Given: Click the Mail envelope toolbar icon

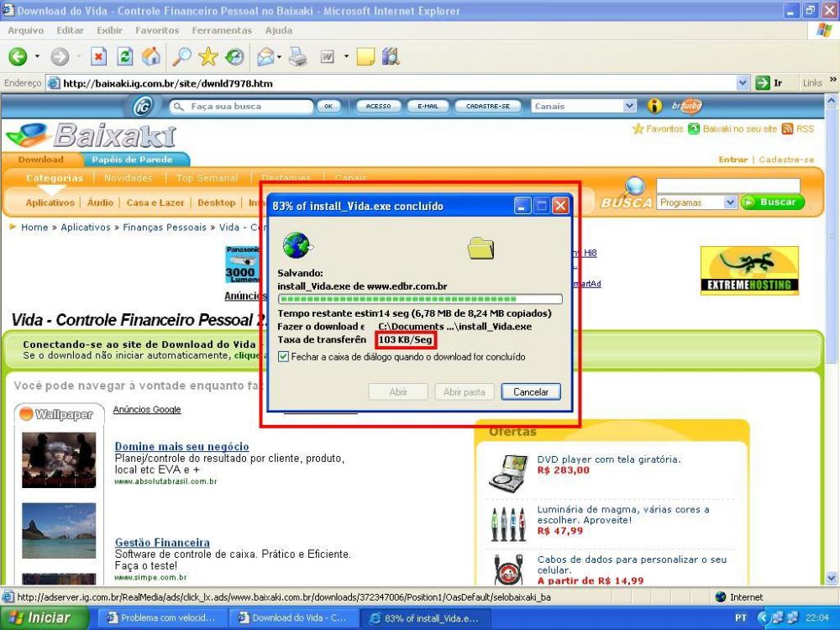Looking at the screenshot, I should (265, 56).
